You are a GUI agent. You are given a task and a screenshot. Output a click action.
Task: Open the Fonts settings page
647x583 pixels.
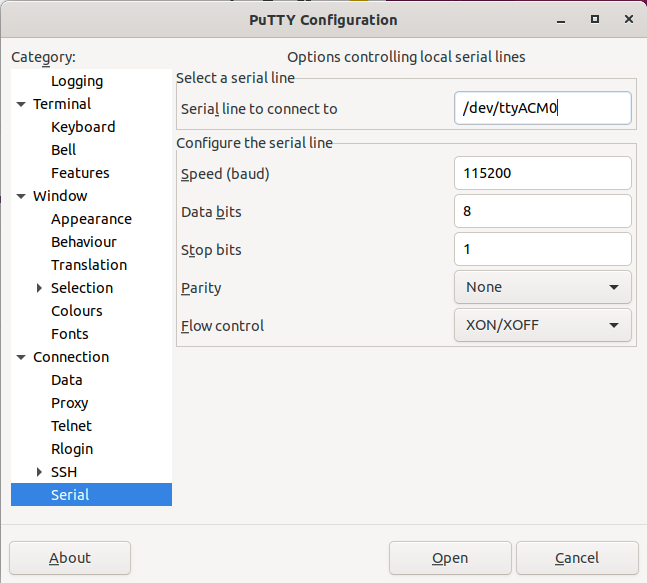tap(69, 334)
